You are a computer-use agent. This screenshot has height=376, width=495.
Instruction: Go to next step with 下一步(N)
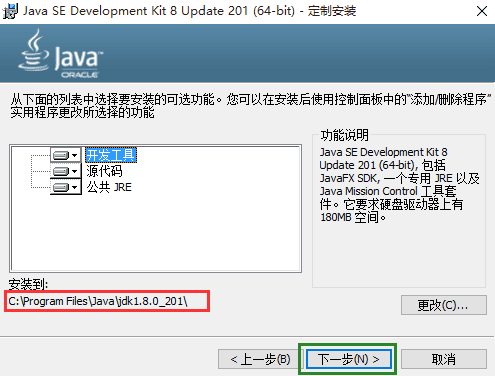click(348, 359)
